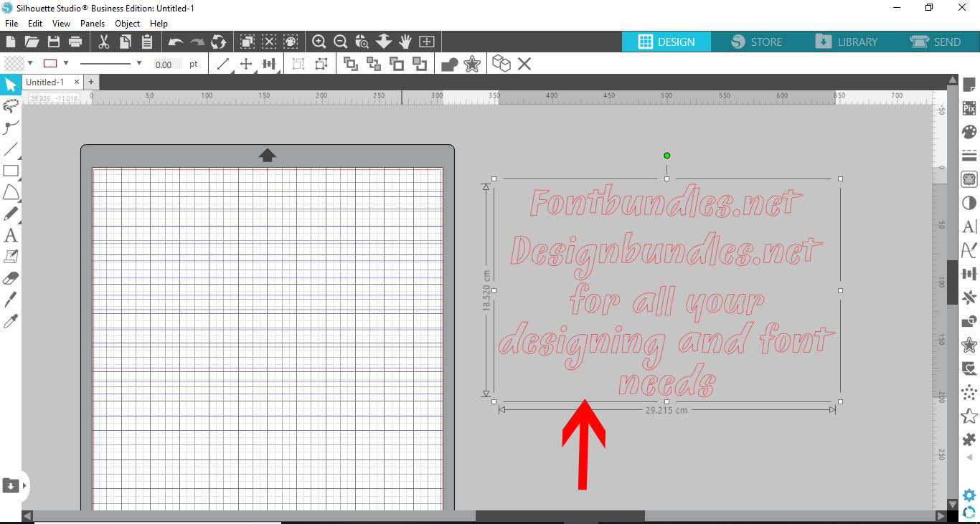Open the File menu
Image resolution: width=980 pixels, height=524 pixels.
coord(11,24)
